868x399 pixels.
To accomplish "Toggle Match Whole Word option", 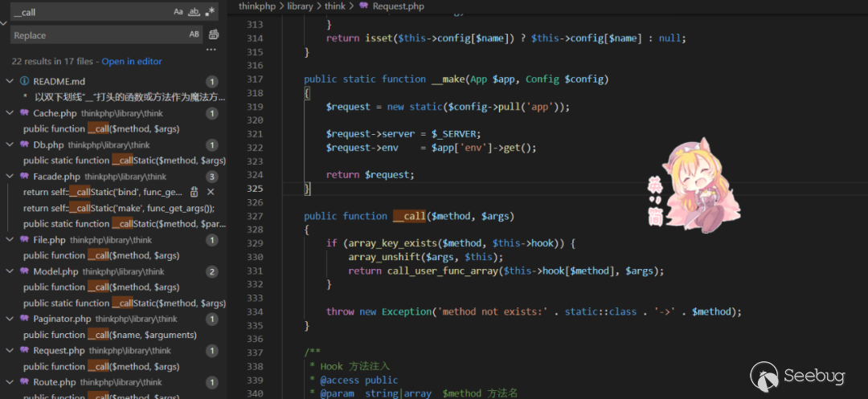I will pos(194,12).
